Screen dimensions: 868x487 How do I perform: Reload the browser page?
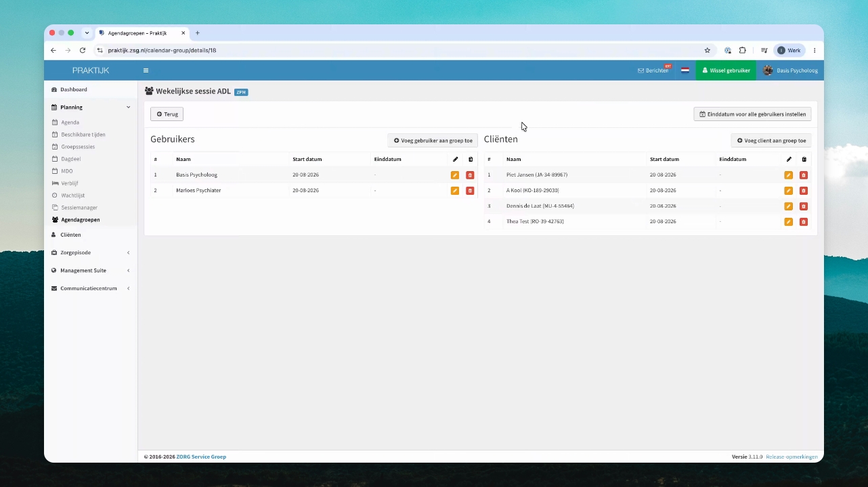pos(83,50)
